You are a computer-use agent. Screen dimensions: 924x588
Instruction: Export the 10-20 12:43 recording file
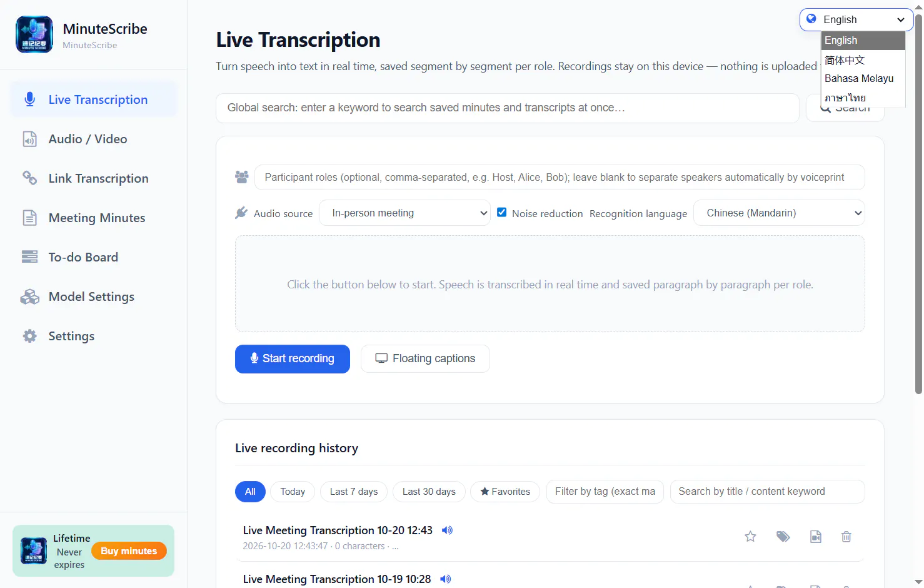coord(816,537)
